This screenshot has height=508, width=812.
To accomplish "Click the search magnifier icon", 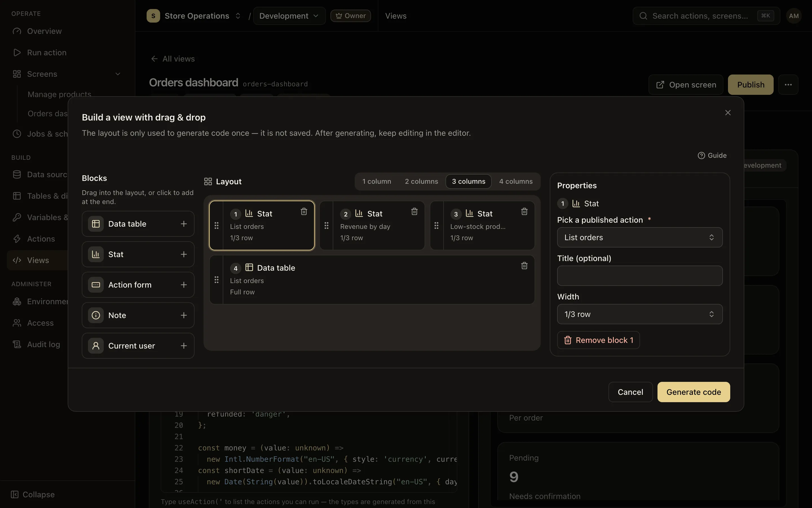I will click(x=643, y=16).
